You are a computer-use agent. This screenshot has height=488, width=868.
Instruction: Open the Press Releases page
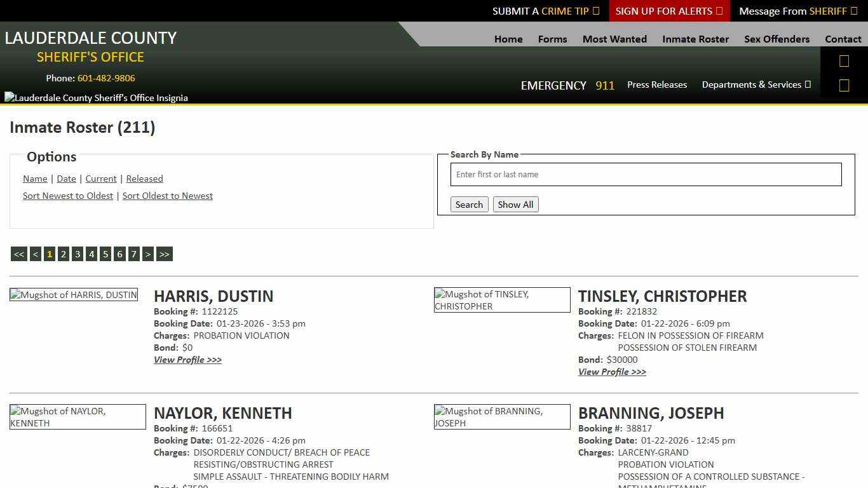tap(657, 85)
